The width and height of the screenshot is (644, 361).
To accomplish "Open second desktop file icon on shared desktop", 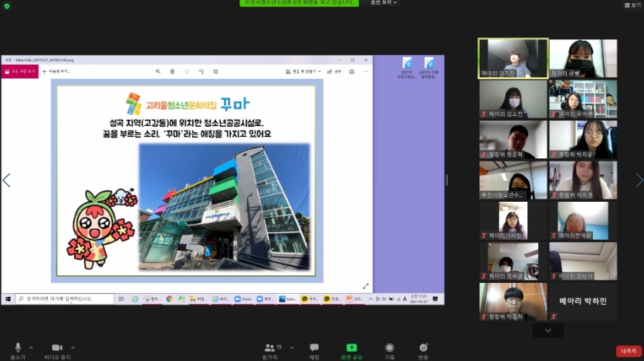I will point(429,68).
